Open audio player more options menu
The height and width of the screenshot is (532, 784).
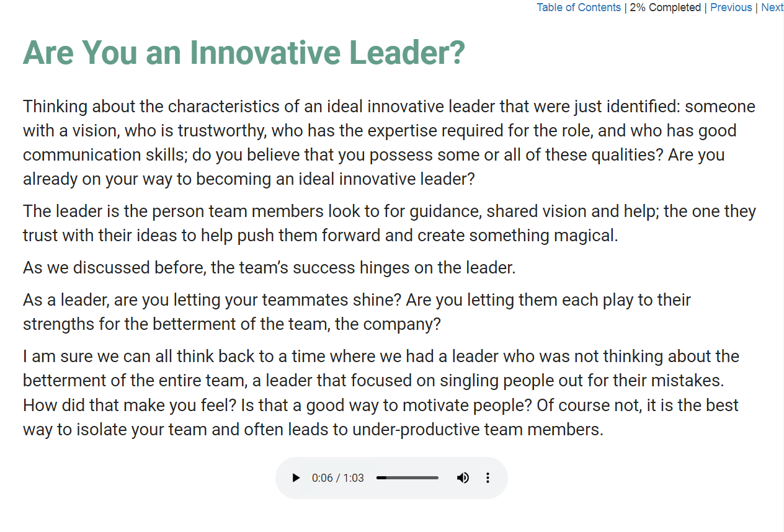pyautogui.click(x=488, y=478)
